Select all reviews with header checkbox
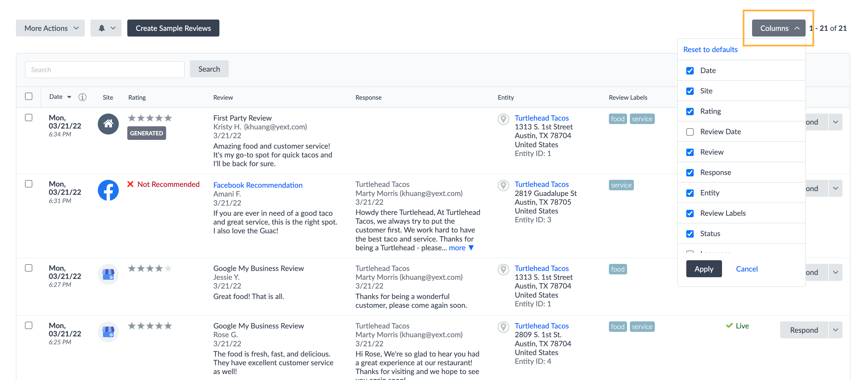This screenshot has width=868, height=380. point(29,96)
